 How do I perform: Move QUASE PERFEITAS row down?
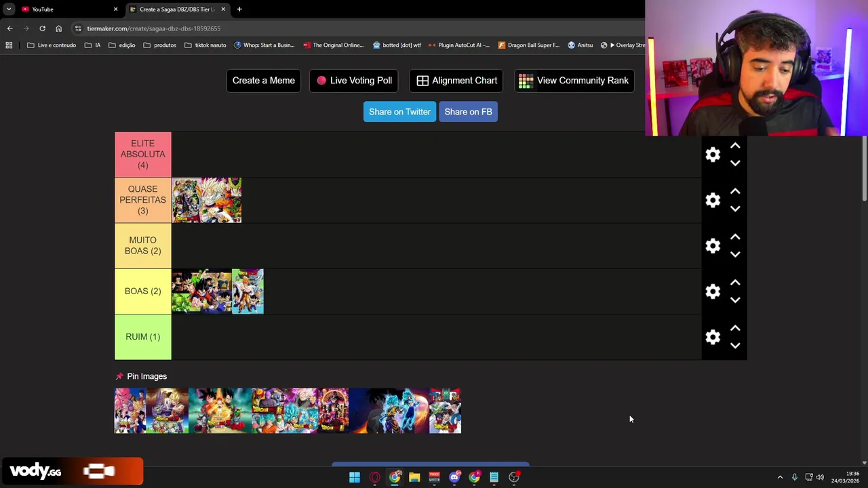point(735,209)
